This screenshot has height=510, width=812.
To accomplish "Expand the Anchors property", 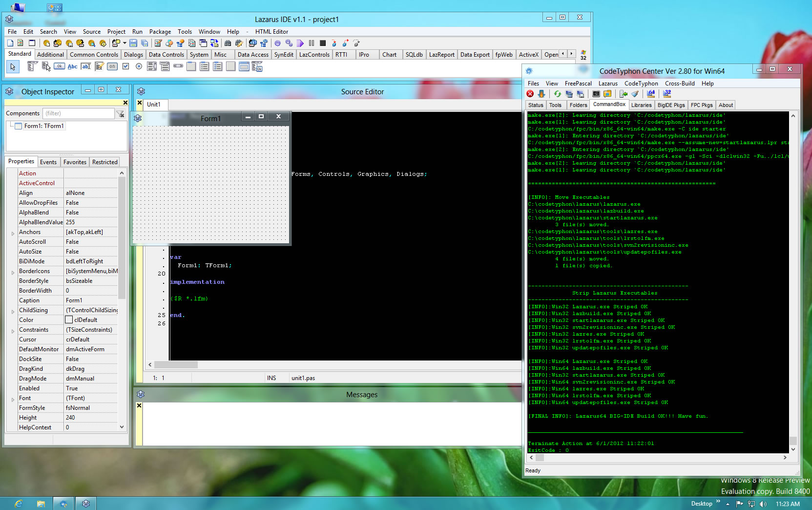I will click(x=13, y=234).
